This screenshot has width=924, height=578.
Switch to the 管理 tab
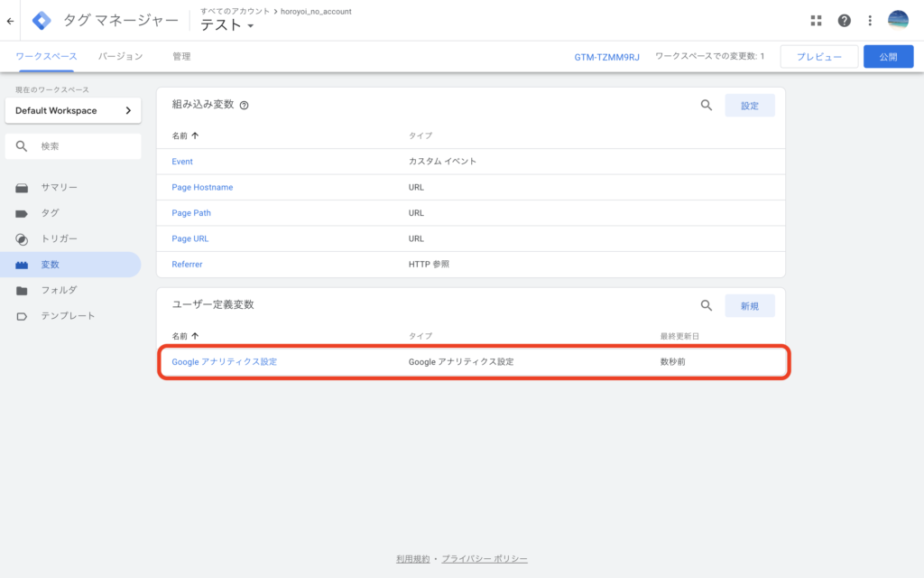pyautogui.click(x=181, y=57)
